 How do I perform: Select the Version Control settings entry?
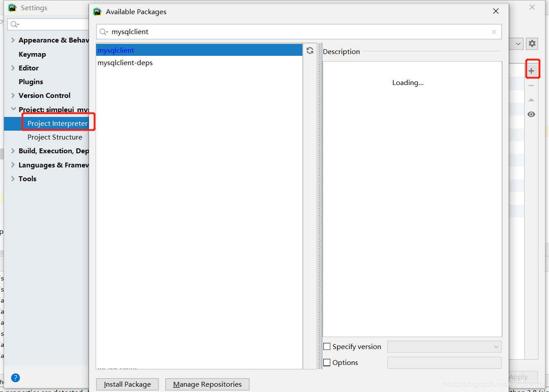(44, 95)
